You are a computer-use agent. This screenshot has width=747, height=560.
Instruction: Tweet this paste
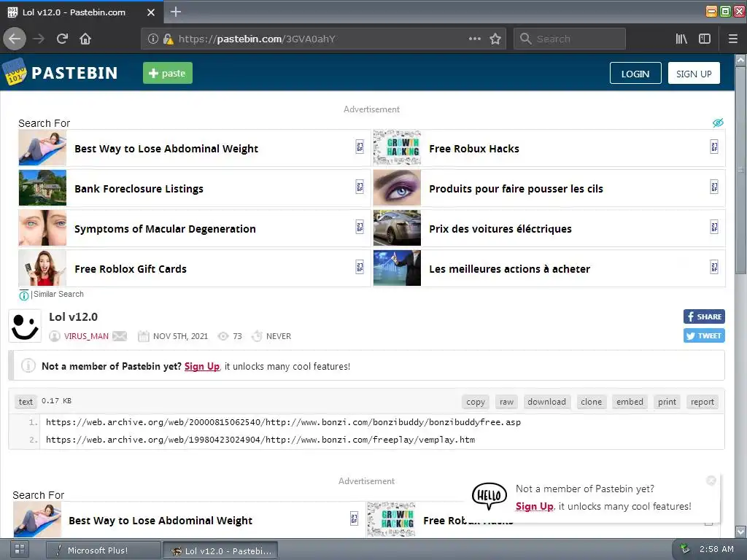(704, 335)
